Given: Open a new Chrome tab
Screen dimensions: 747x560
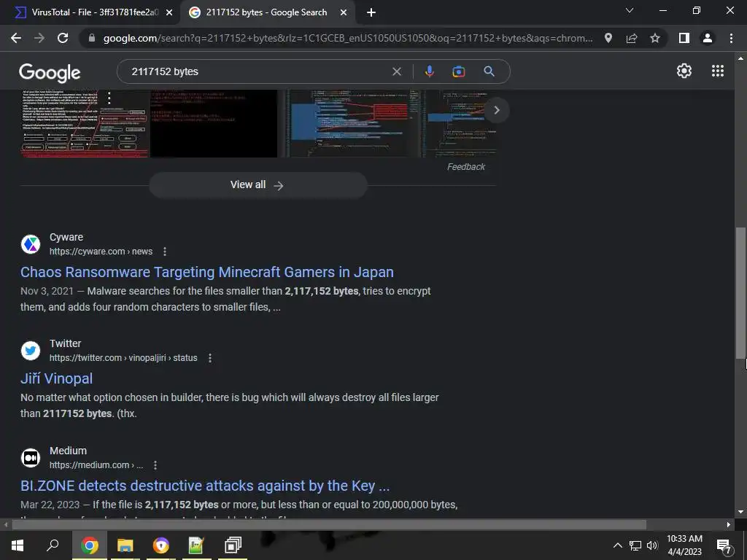Looking at the screenshot, I should (371, 13).
